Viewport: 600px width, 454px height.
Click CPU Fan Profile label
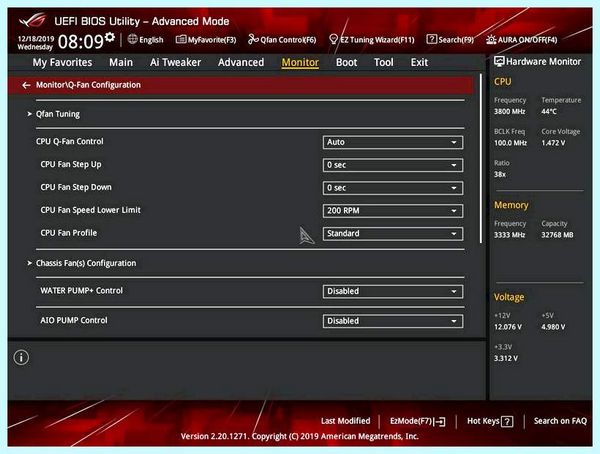(x=68, y=233)
